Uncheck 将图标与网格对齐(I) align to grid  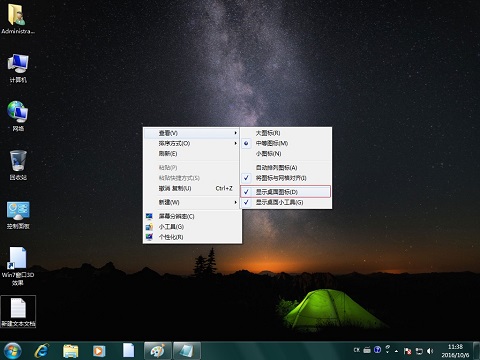point(286,178)
